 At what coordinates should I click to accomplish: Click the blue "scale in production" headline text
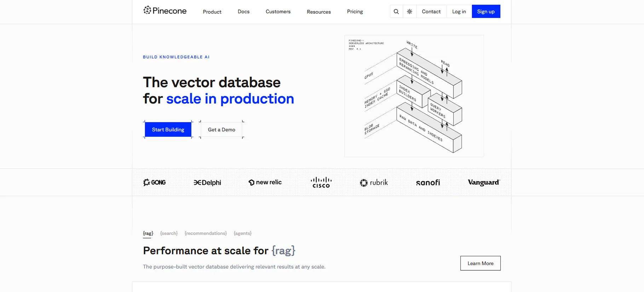pyautogui.click(x=230, y=99)
